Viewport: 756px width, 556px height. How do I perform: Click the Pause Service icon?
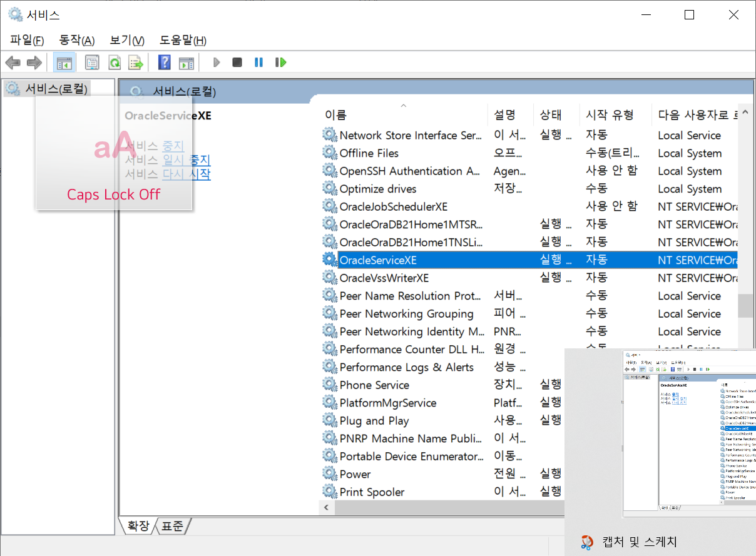point(258,63)
